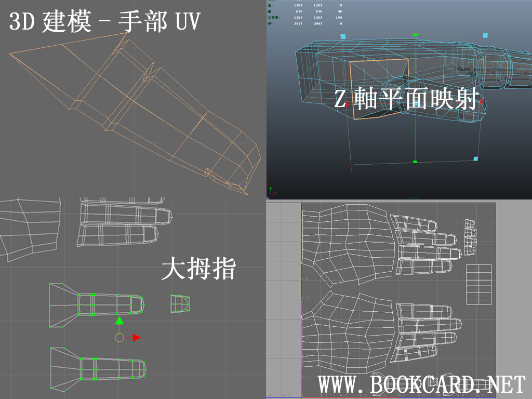
Task: Click the XYZ axis indicator in viewport
Action: click(272, 191)
